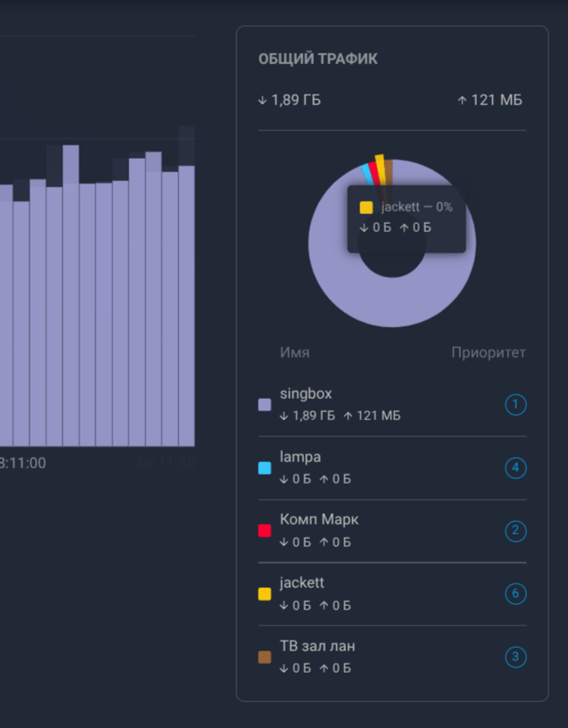Click the red Комп Марк color swatch
568x728 pixels.
pyautogui.click(x=265, y=531)
